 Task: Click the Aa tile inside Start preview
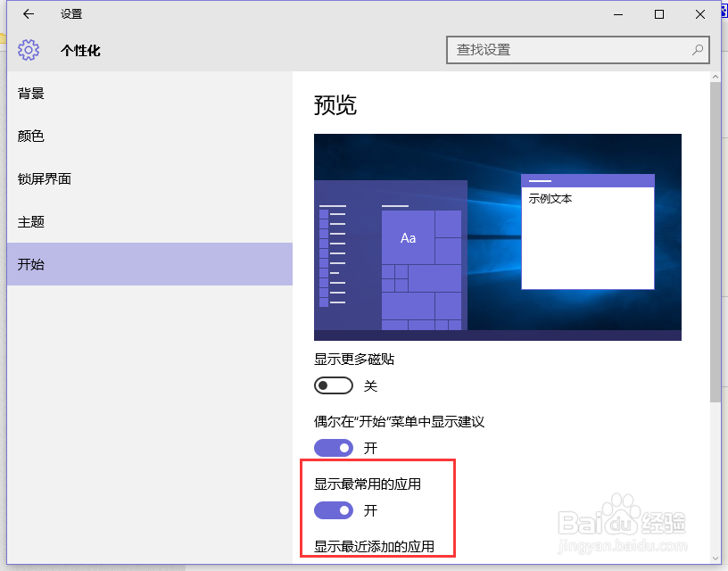coord(409,237)
